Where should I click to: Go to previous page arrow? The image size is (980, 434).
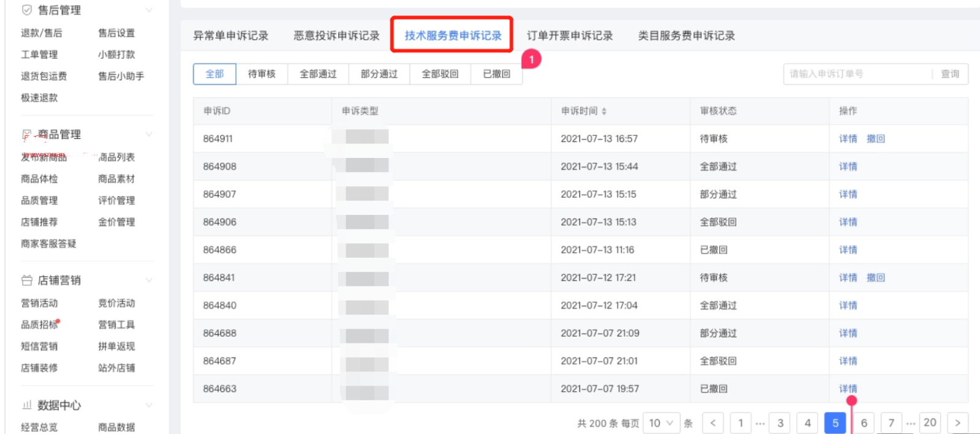point(713,423)
